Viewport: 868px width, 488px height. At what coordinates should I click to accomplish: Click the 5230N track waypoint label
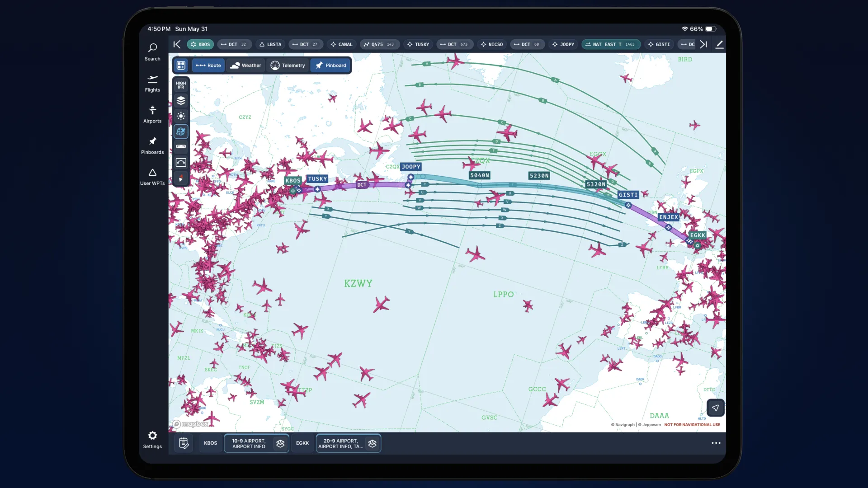(539, 176)
